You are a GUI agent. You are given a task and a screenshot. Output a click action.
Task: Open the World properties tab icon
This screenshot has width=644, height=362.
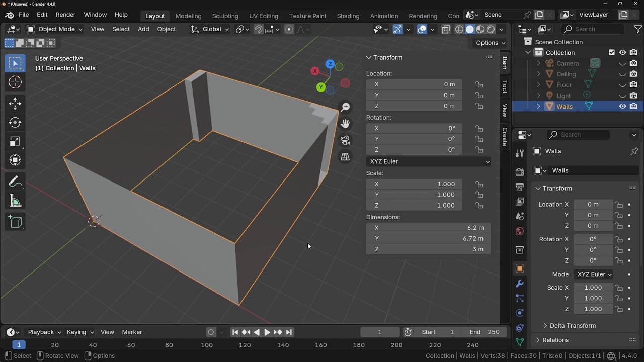520,231
